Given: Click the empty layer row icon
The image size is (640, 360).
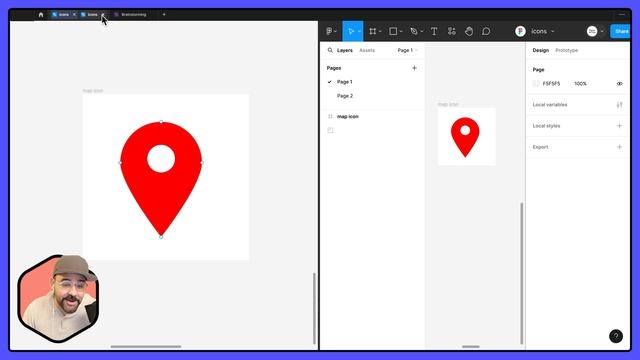Looking at the screenshot, I should pos(330,130).
